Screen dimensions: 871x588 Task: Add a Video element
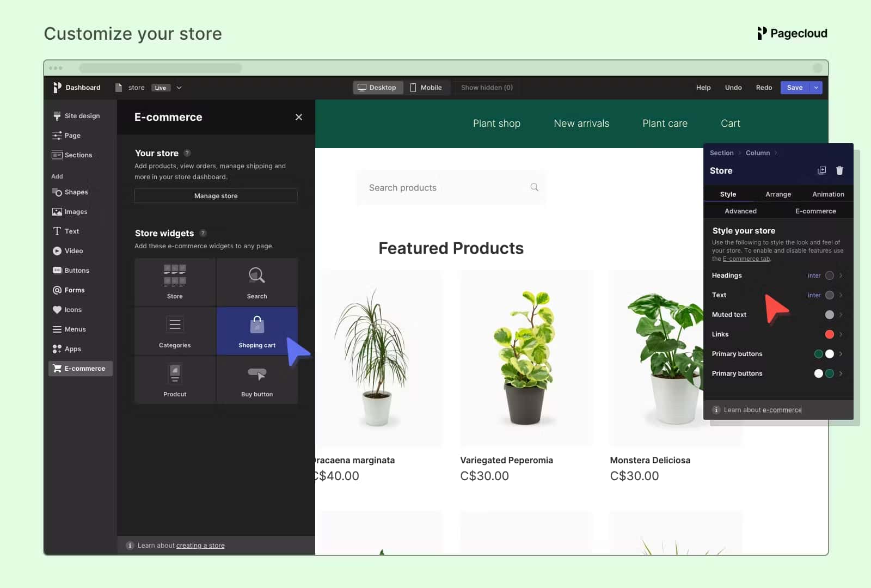(x=68, y=251)
